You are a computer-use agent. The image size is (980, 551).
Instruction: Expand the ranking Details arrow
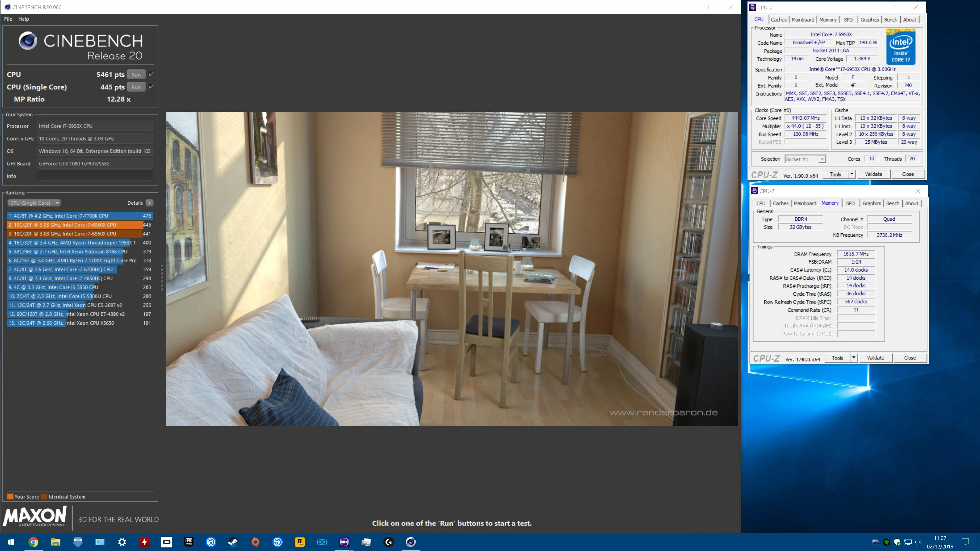tap(150, 203)
